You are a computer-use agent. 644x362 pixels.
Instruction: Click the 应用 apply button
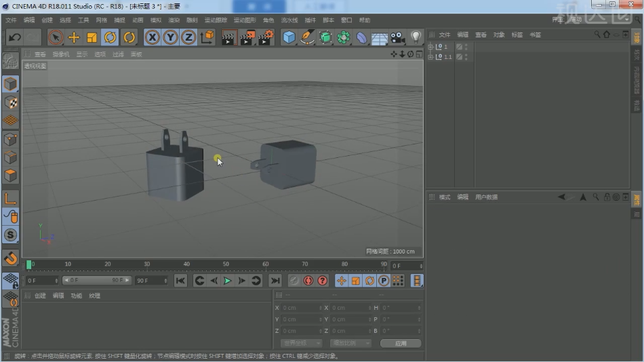(401, 343)
